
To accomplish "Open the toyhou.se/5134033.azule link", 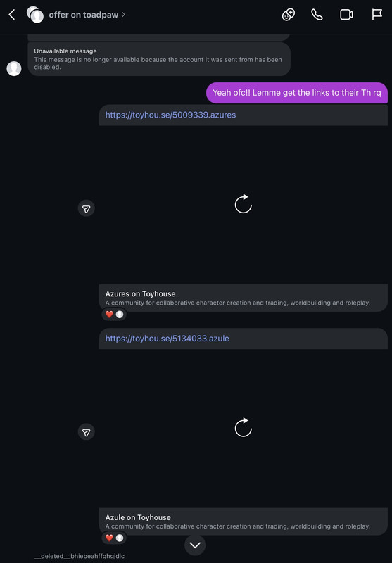I will point(167,339).
